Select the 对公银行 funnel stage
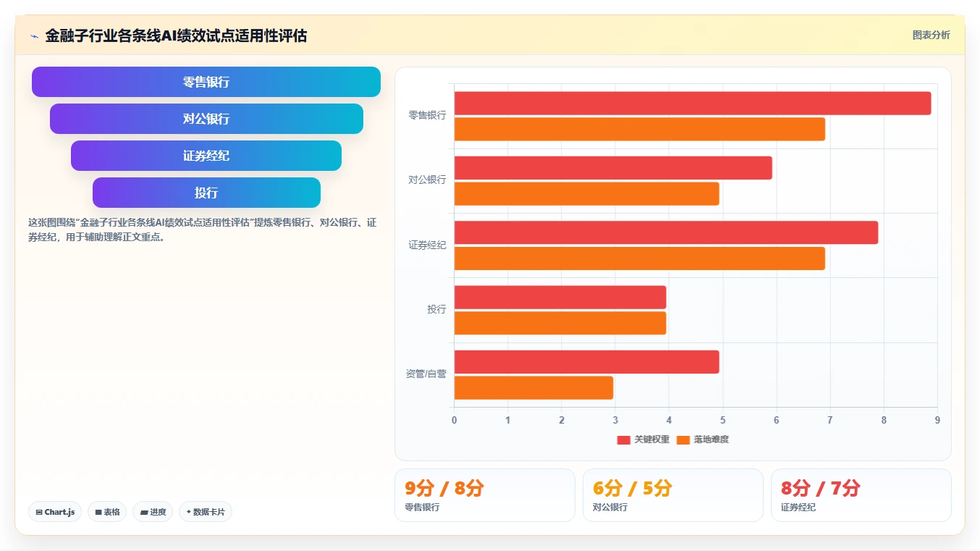Viewport: 980px width, 551px height. coord(206,119)
